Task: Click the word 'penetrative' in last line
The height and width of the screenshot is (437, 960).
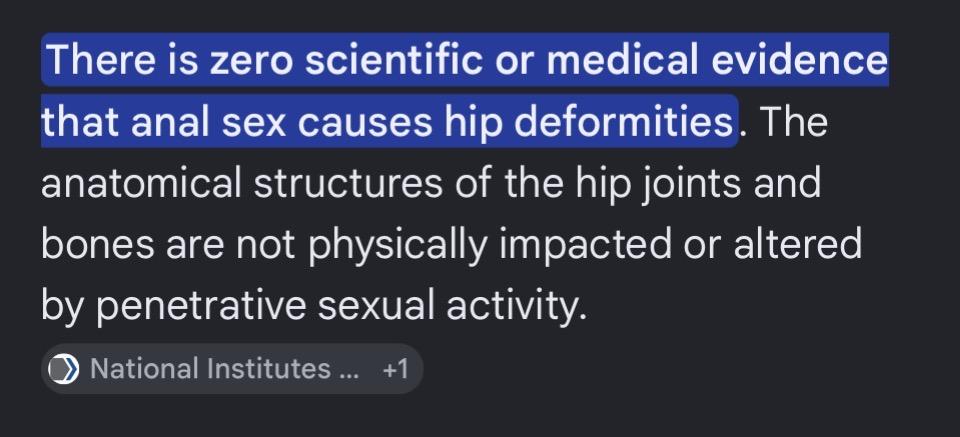Action: point(201,305)
